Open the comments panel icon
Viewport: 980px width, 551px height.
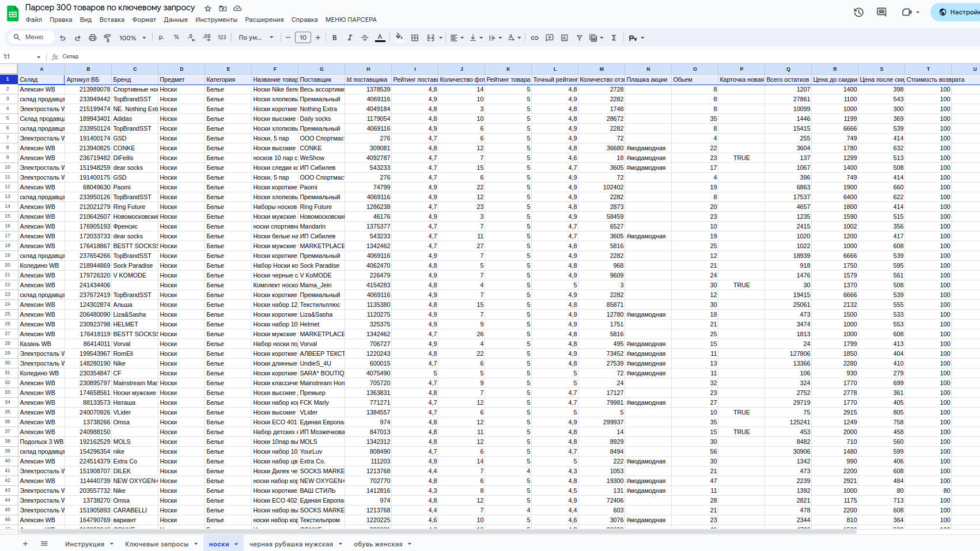pos(881,12)
